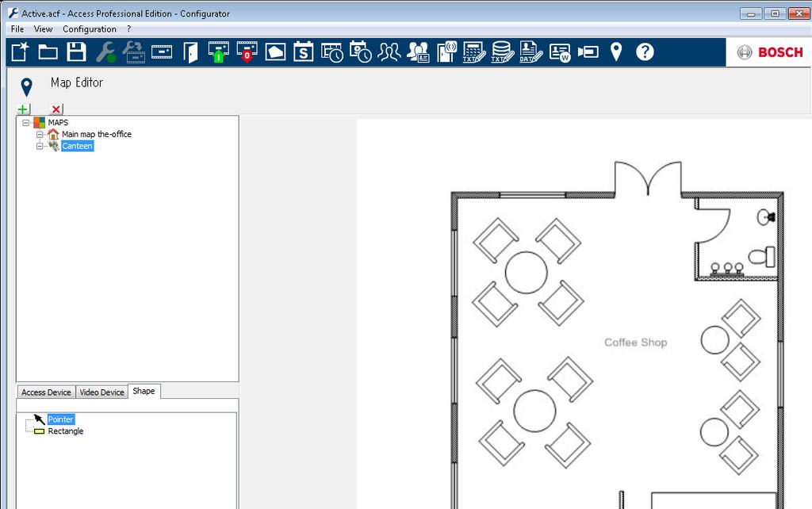
Task: Maximize the Configurator window
Action: [x=775, y=14]
